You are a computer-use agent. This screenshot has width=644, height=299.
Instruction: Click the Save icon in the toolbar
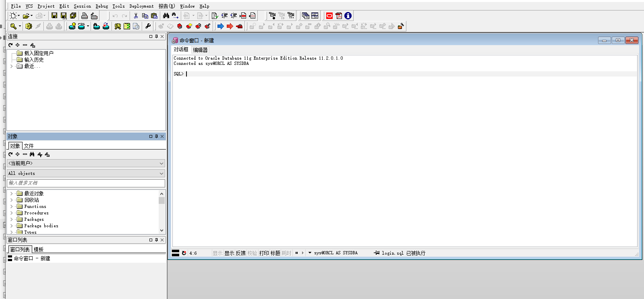[x=54, y=16]
